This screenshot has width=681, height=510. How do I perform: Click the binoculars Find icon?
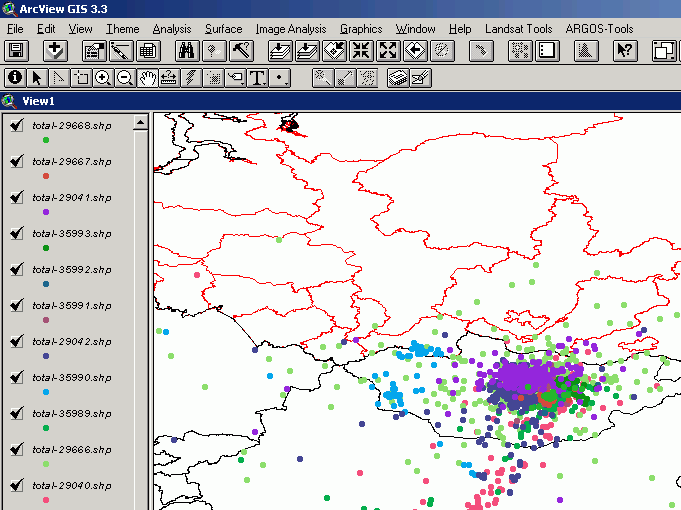point(186,51)
